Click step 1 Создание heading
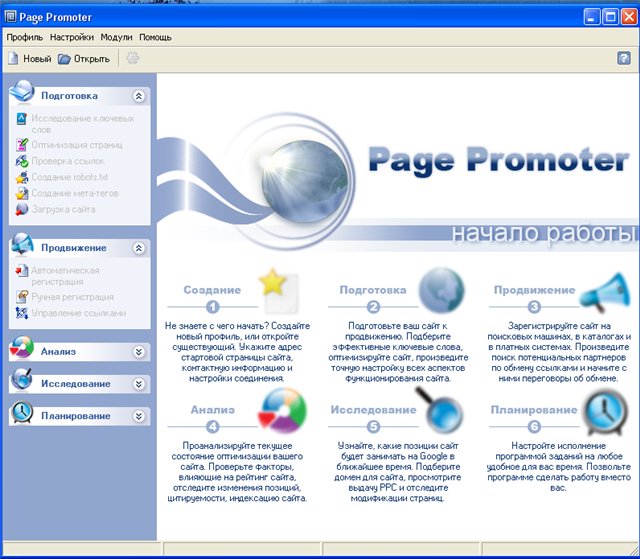The width and height of the screenshot is (640, 559). click(212, 290)
